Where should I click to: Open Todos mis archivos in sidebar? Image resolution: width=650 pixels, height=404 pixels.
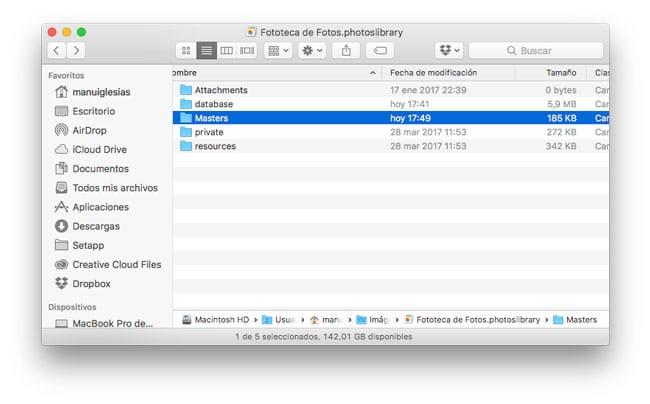pos(107,188)
